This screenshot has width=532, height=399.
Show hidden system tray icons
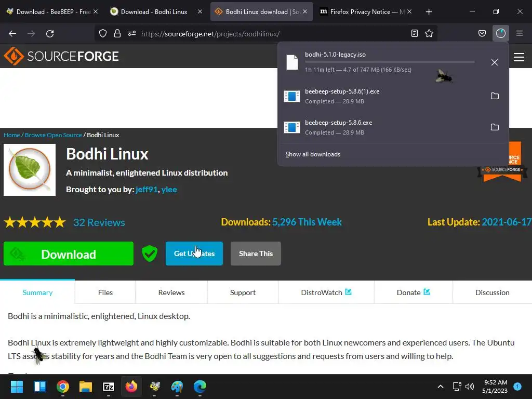[x=441, y=387]
